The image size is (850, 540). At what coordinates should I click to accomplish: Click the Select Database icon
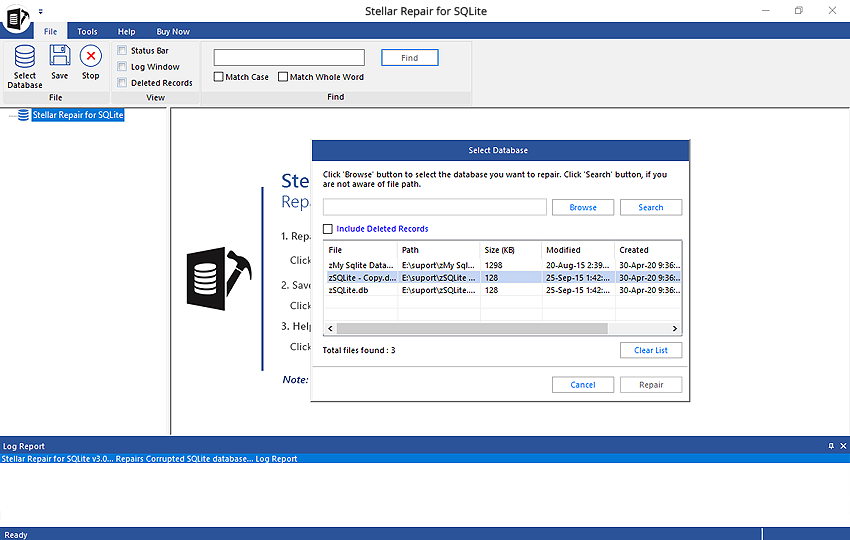[24, 56]
